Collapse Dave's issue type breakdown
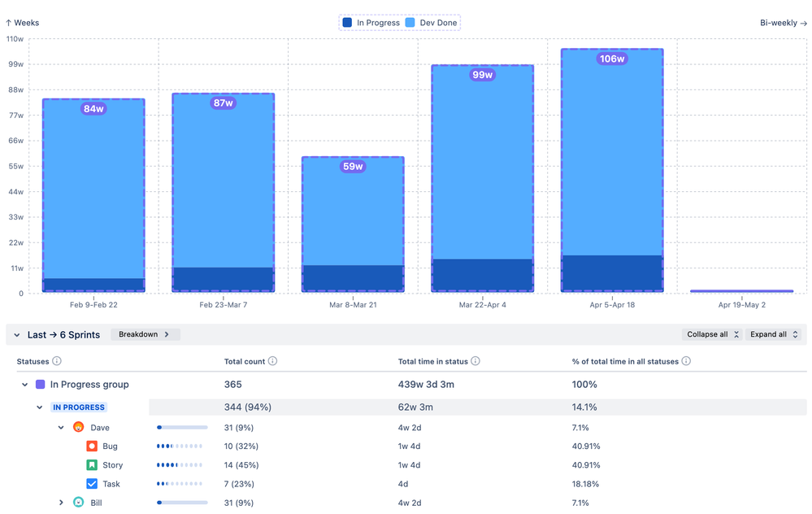The image size is (812, 514). [x=60, y=426]
